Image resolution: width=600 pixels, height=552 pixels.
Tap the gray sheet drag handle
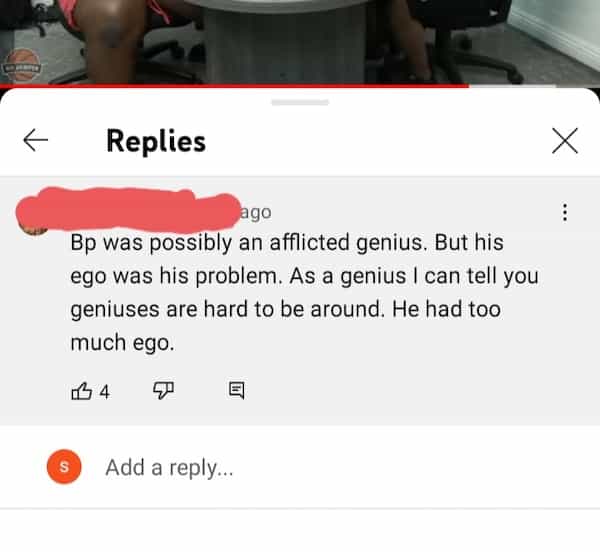[300, 103]
